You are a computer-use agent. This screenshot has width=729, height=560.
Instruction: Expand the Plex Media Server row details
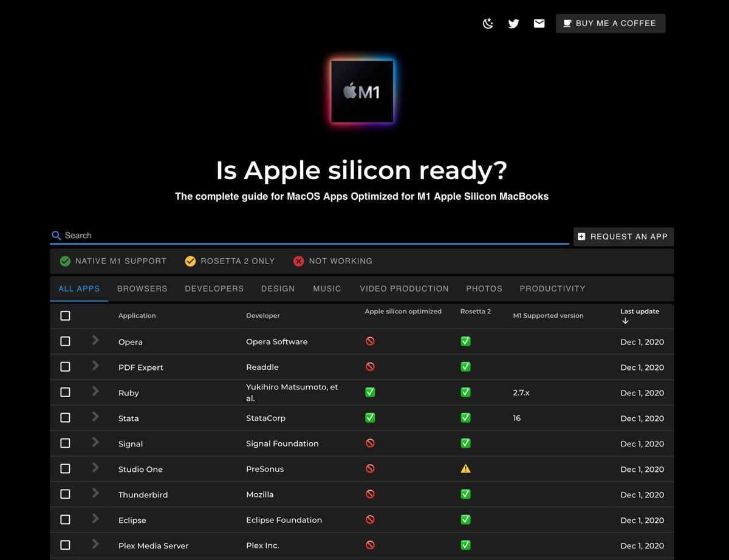95,544
